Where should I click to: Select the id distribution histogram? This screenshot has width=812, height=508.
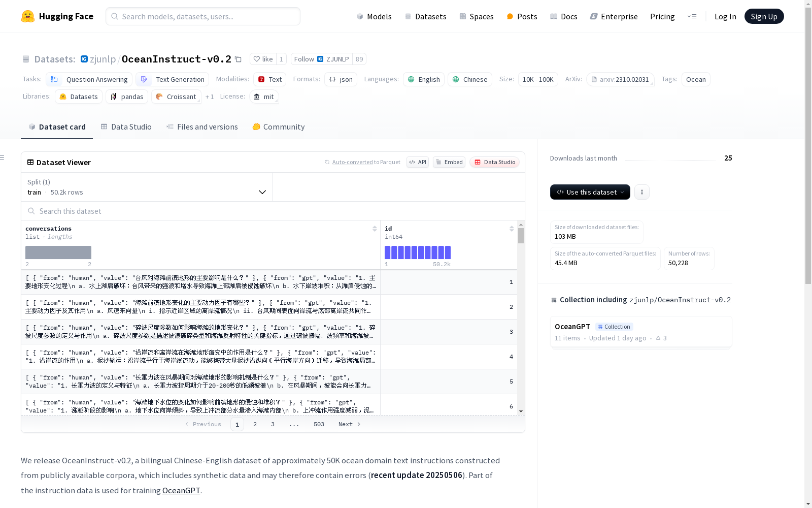coord(418,252)
